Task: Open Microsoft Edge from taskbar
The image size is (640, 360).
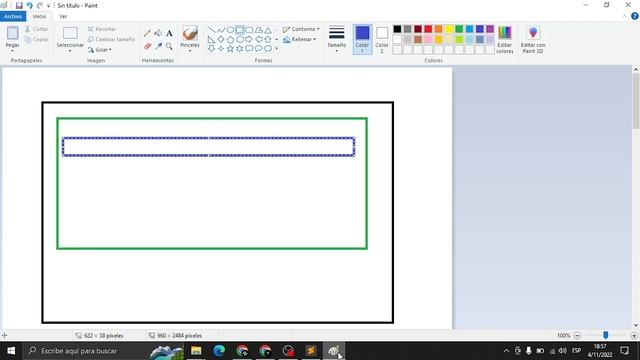Action: pyautogui.click(x=219, y=351)
